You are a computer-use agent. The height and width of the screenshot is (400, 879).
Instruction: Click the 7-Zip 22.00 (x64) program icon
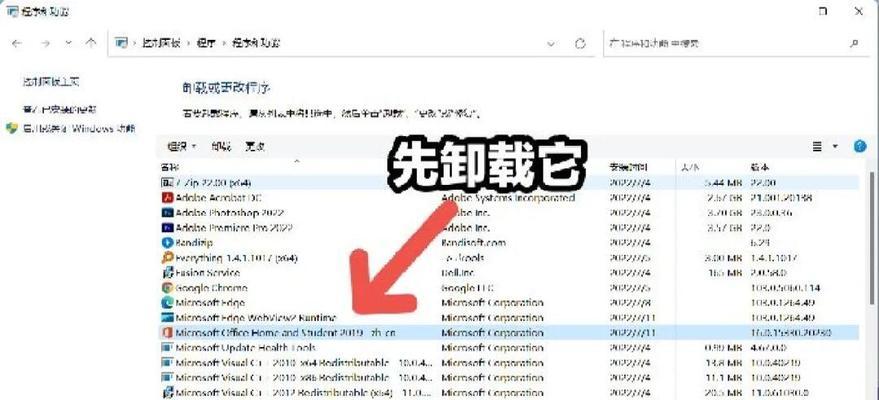[x=167, y=183]
